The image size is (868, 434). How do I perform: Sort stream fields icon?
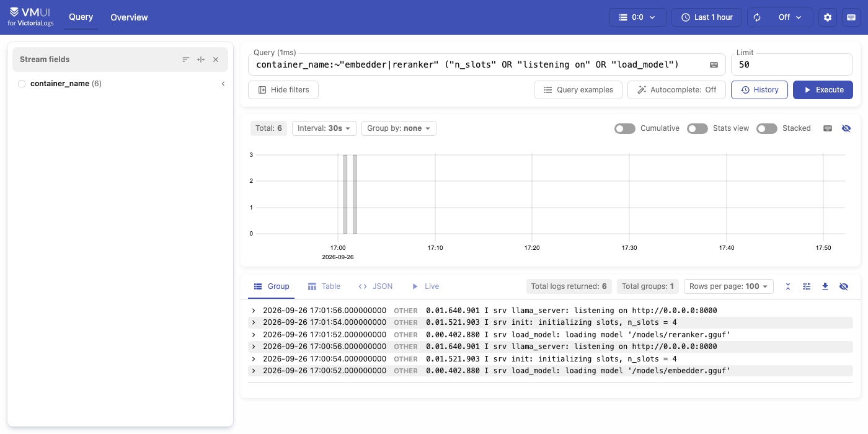click(185, 60)
